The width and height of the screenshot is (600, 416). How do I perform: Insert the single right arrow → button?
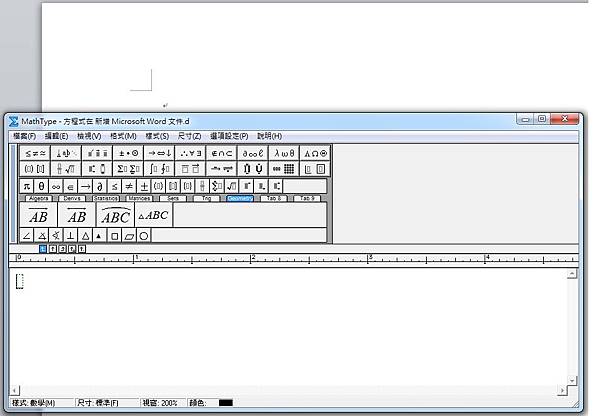tap(85, 186)
